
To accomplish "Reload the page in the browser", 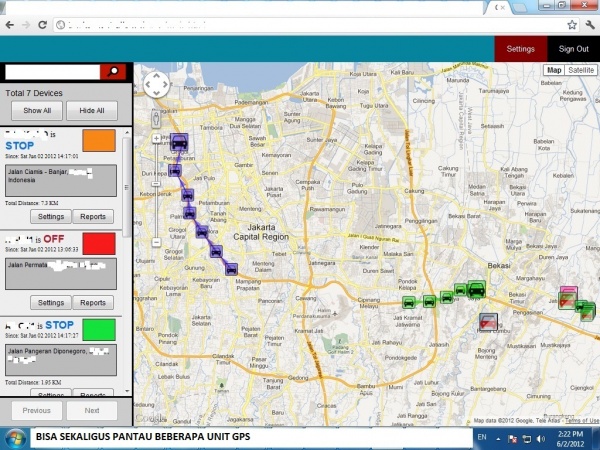I will 43,24.
